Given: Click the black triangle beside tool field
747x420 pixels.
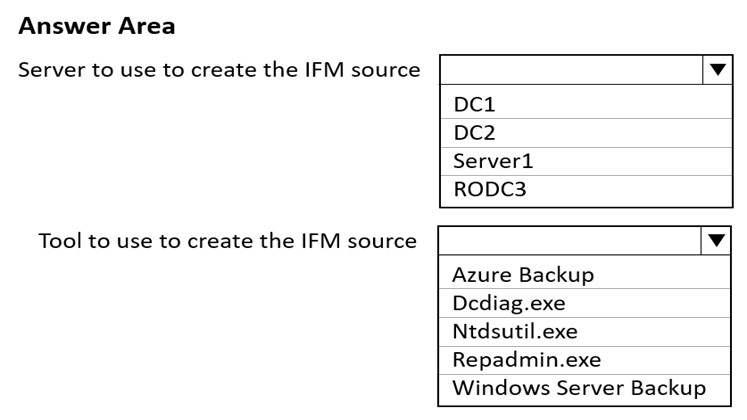Looking at the screenshot, I should pos(716,240).
